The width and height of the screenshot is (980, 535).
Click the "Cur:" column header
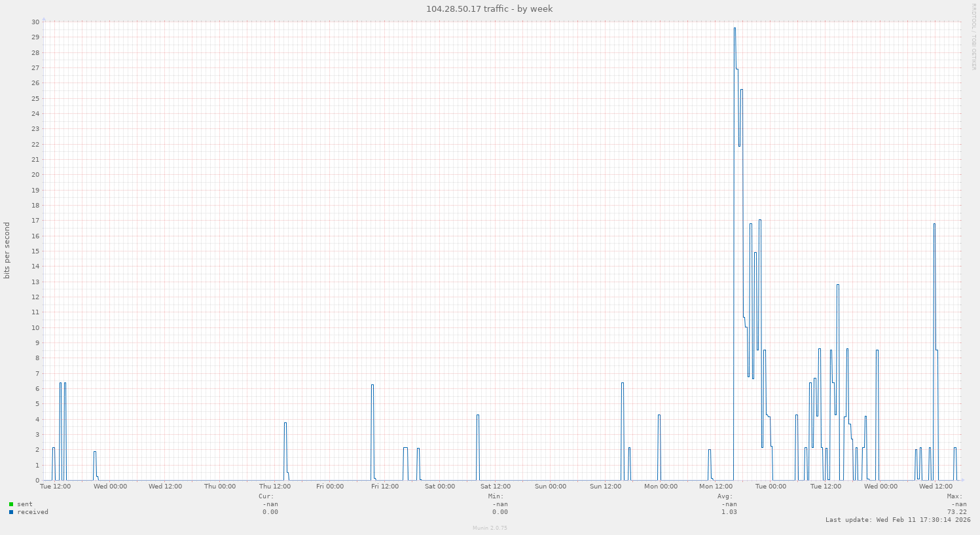coord(266,496)
